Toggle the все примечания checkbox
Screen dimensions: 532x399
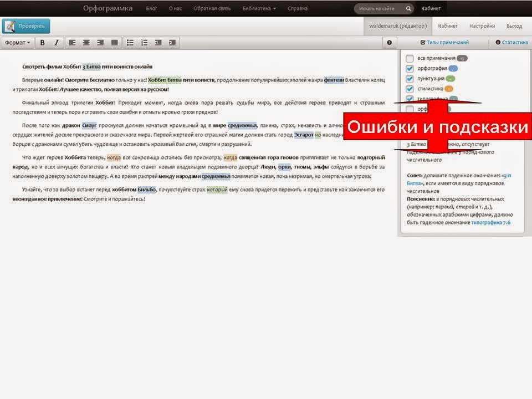click(410, 58)
